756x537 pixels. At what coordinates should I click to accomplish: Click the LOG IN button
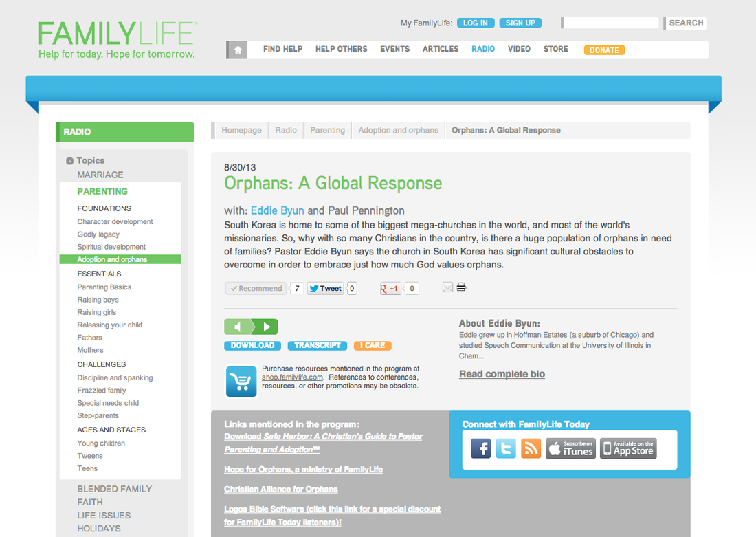pyautogui.click(x=476, y=23)
